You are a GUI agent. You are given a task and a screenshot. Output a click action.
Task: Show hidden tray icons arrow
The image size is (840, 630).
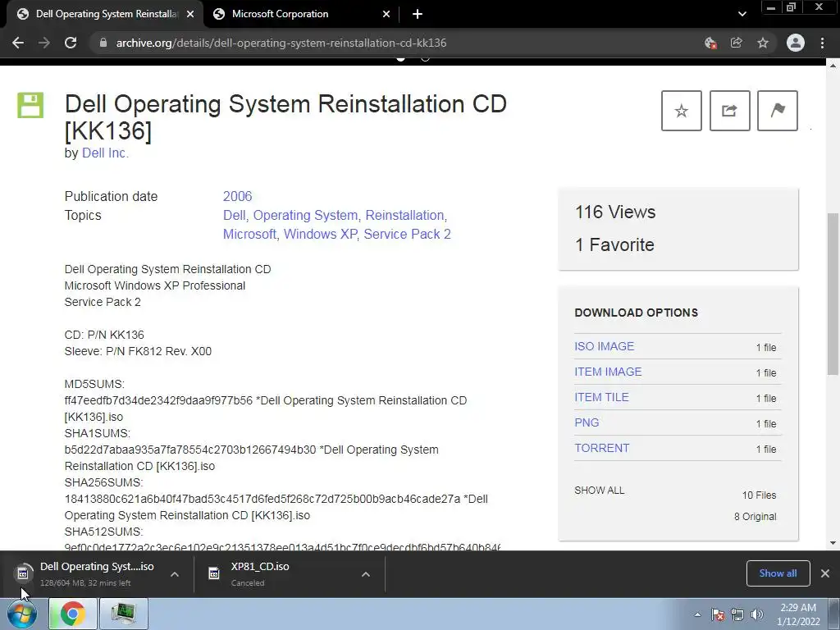[x=697, y=614]
